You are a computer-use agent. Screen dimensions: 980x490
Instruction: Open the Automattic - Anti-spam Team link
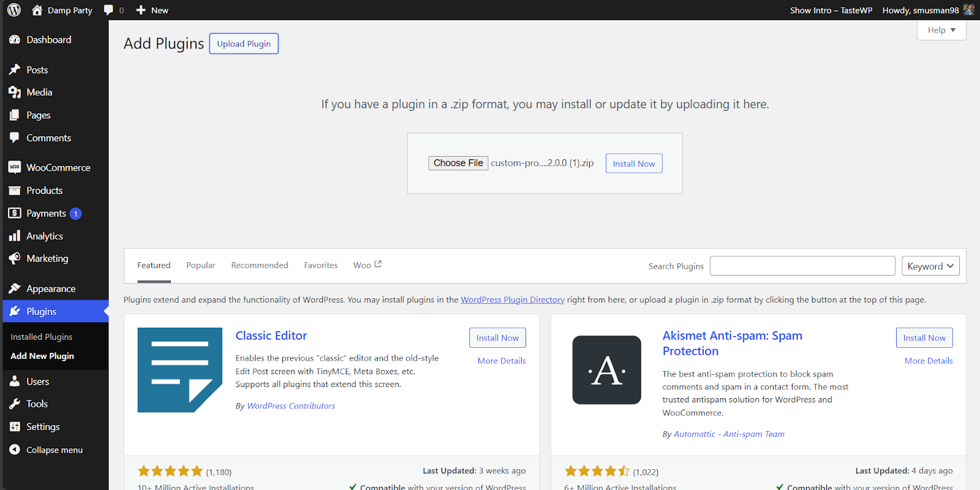[729, 434]
